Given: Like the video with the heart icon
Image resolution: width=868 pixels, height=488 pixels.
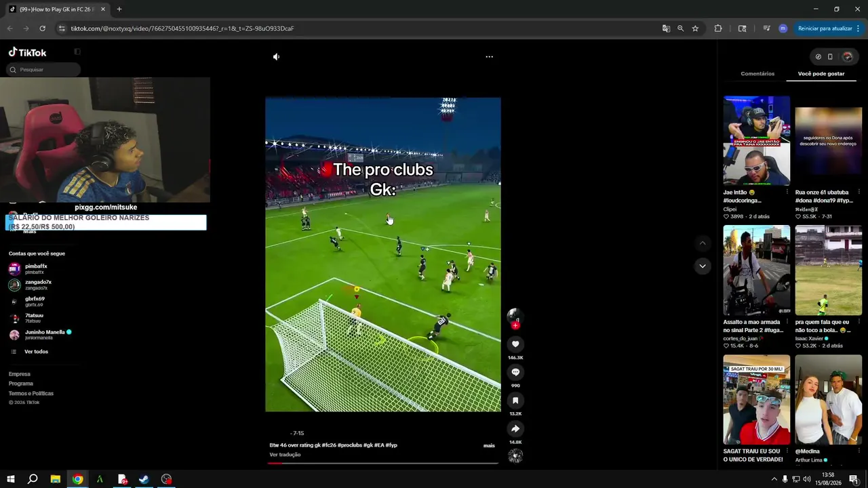Looking at the screenshot, I should [515, 344].
